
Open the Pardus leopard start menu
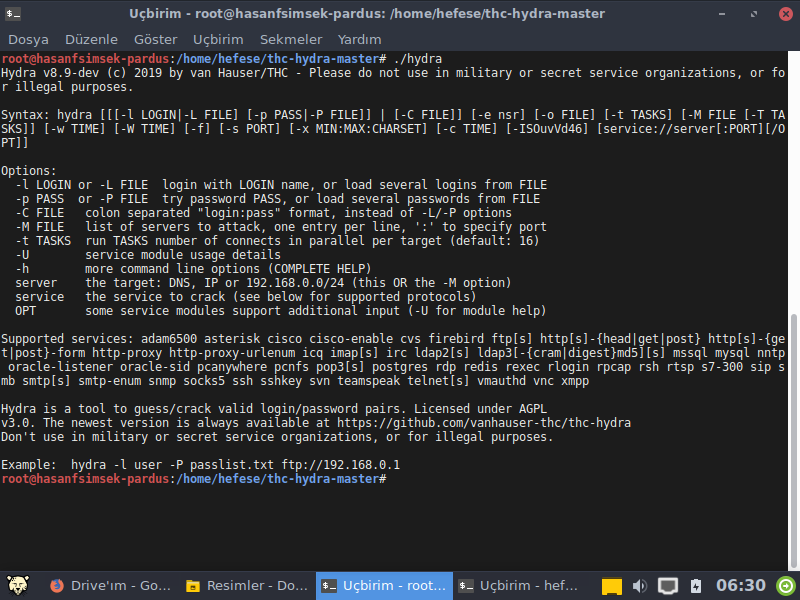(x=17, y=586)
